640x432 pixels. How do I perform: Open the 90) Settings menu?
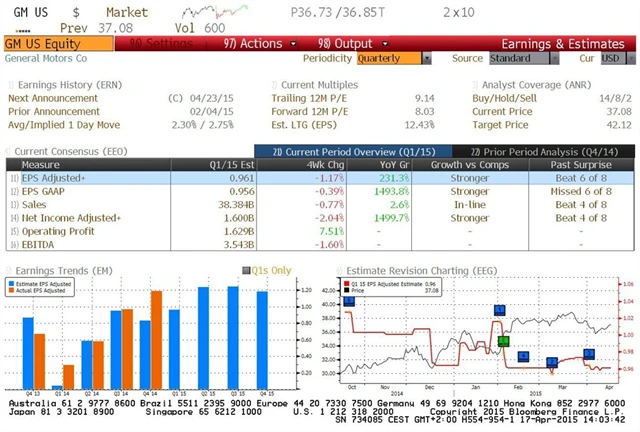coord(153,44)
